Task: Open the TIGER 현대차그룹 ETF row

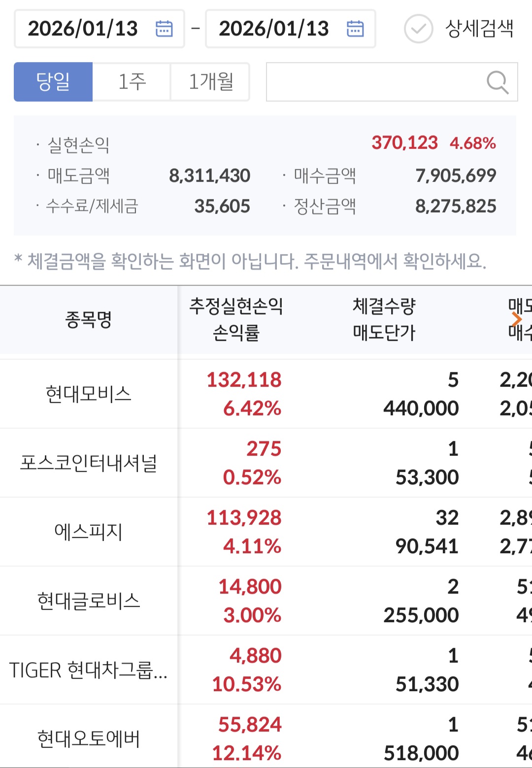Action: tap(89, 670)
